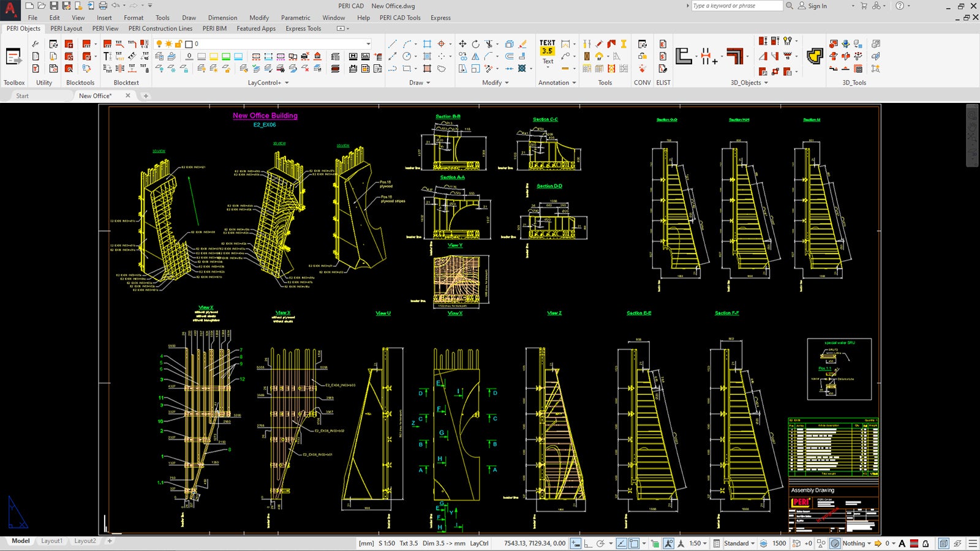Select the Line tool in Draw panel
Viewport: 980px width, 551px height.
pyautogui.click(x=393, y=44)
